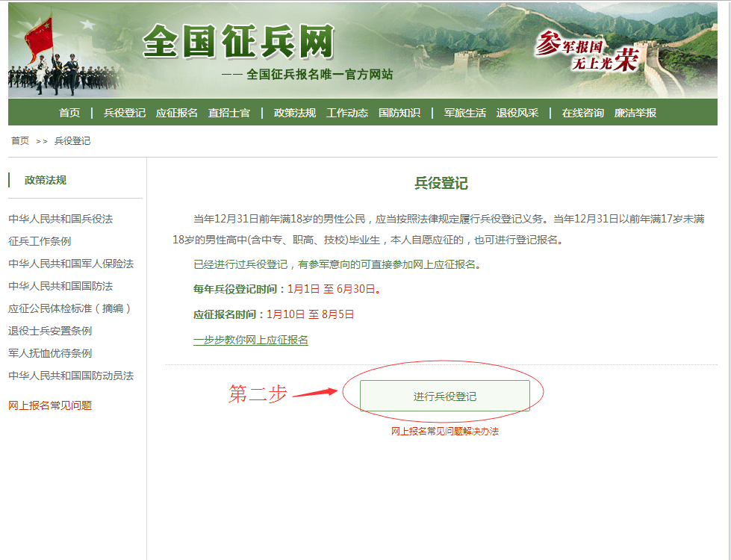Open the 军旅生活 menu item

click(x=464, y=113)
